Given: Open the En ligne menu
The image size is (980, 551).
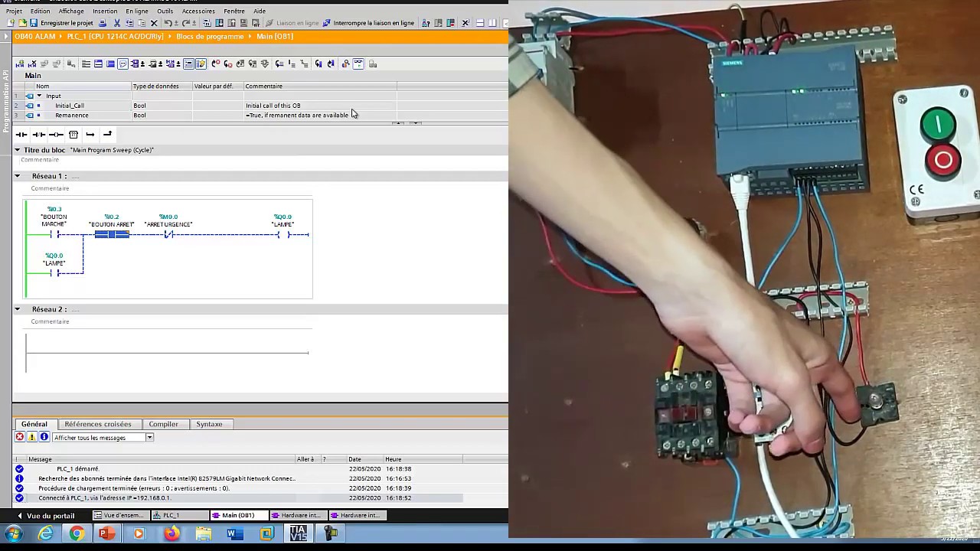Looking at the screenshot, I should pyautogui.click(x=137, y=11).
